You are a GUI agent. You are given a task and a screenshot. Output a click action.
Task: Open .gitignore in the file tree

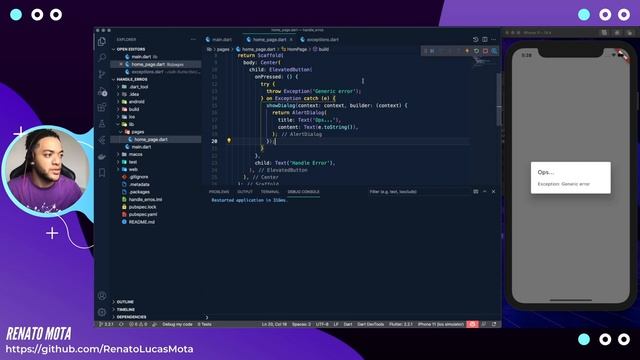click(138, 177)
